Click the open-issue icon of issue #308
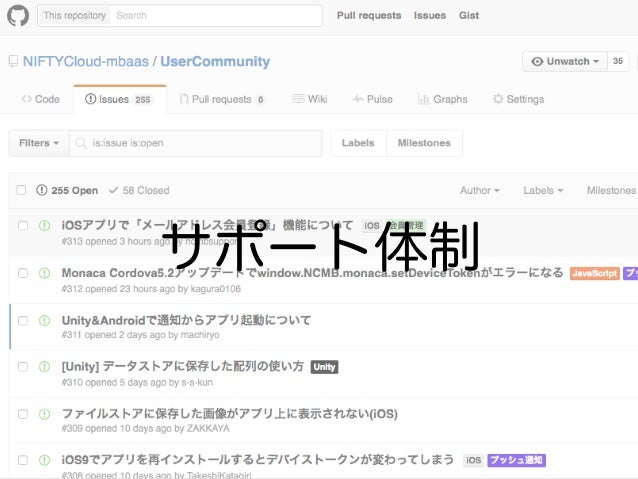The height and width of the screenshot is (479, 638). (44, 460)
